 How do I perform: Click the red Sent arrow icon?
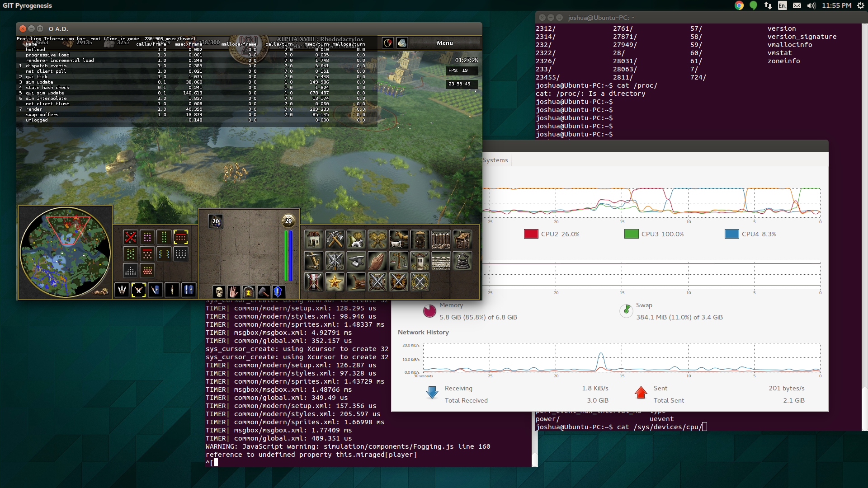pos(641,393)
